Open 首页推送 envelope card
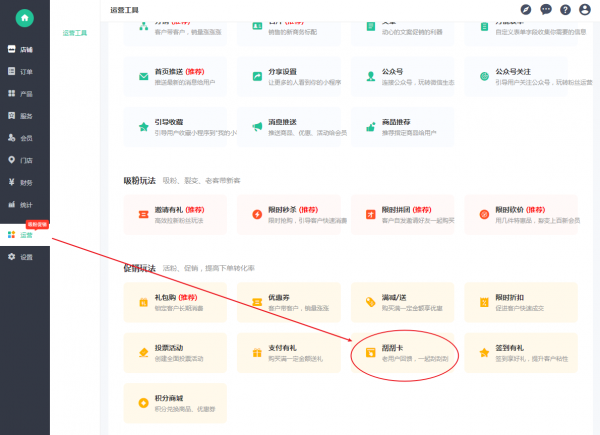 175,77
